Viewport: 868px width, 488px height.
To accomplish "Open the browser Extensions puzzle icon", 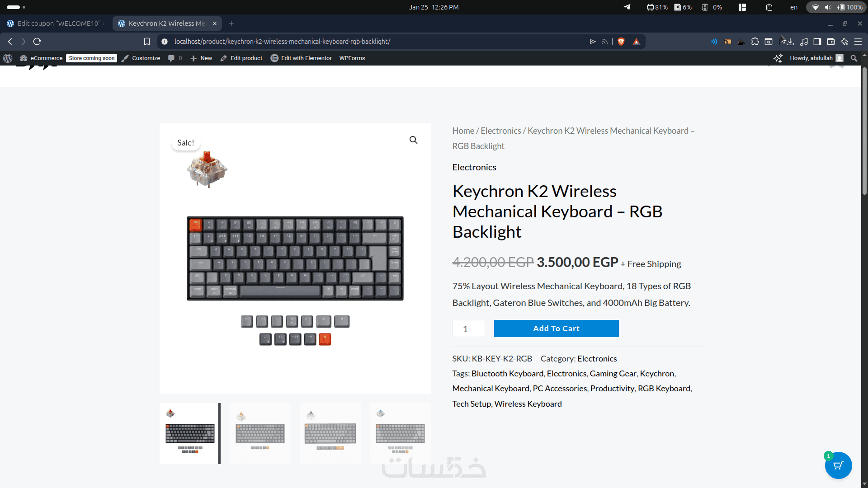I will tap(755, 42).
